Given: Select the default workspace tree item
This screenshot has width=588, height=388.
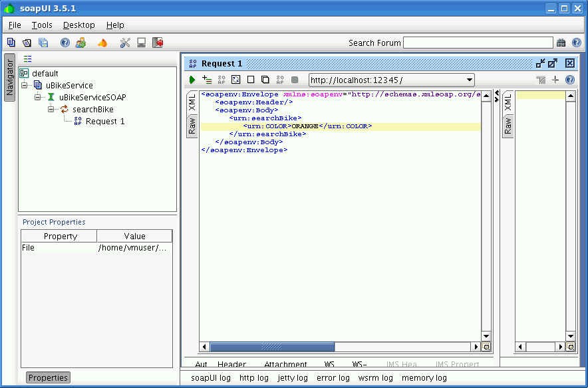Looking at the screenshot, I should (45, 73).
